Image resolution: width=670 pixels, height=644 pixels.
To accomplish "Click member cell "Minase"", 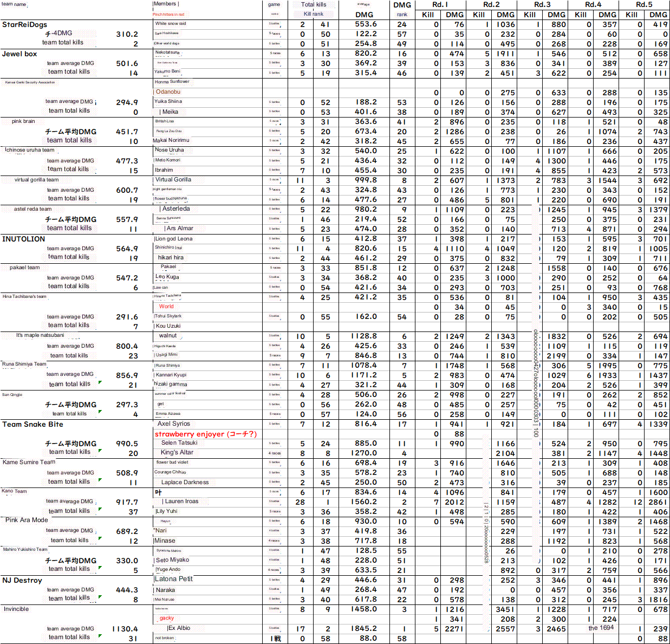I will point(165,541).
